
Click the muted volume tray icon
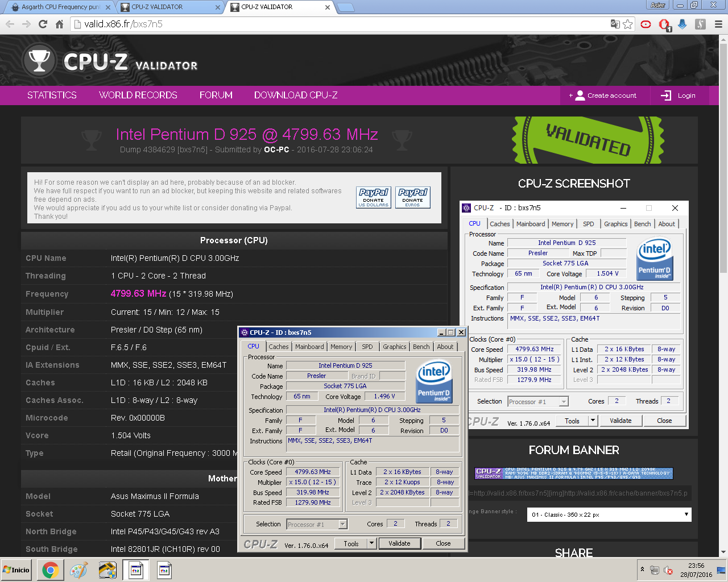point(669,570)
